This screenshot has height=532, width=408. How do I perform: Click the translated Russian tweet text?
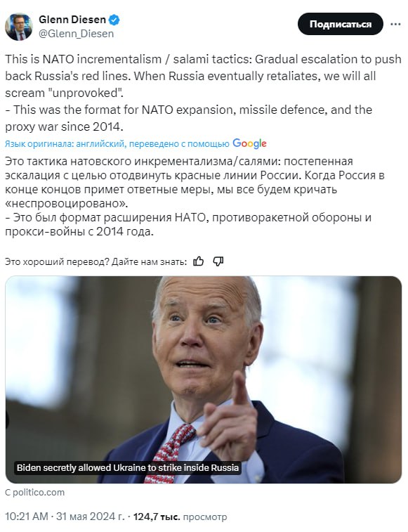[195, 196]
